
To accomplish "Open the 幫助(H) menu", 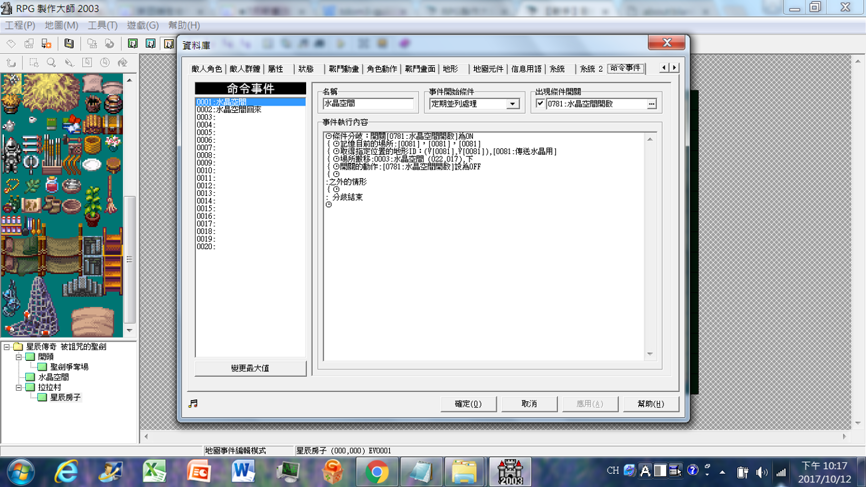I will 184,25.
